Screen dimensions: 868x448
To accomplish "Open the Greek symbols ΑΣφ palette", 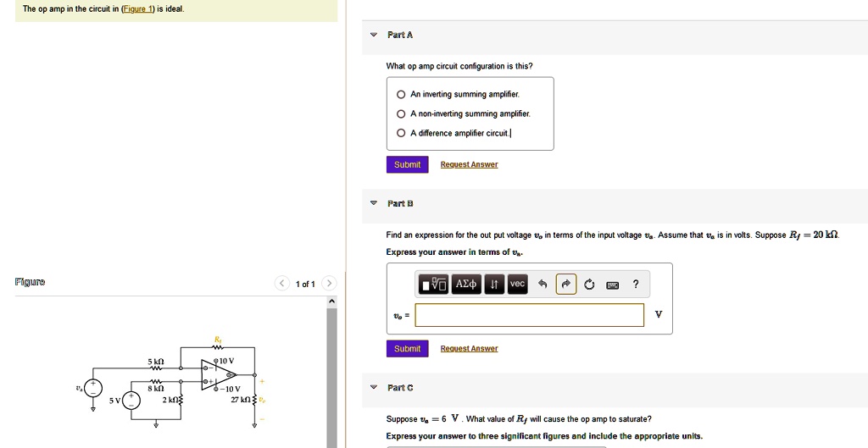I will pos(467,285).
